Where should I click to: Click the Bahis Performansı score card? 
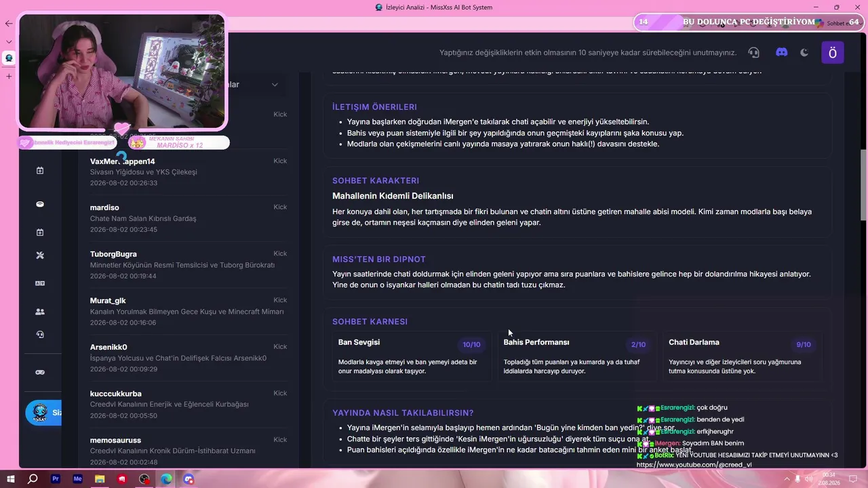pos(576,357)
